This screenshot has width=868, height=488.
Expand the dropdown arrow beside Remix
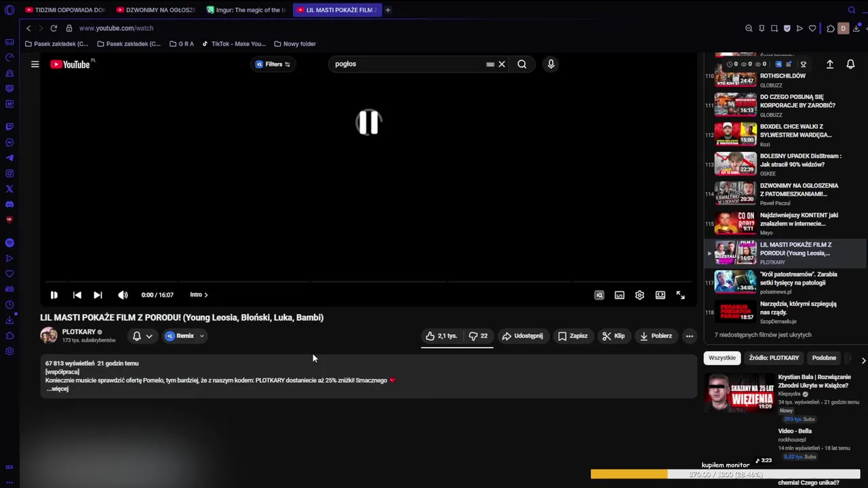(201, 336)
